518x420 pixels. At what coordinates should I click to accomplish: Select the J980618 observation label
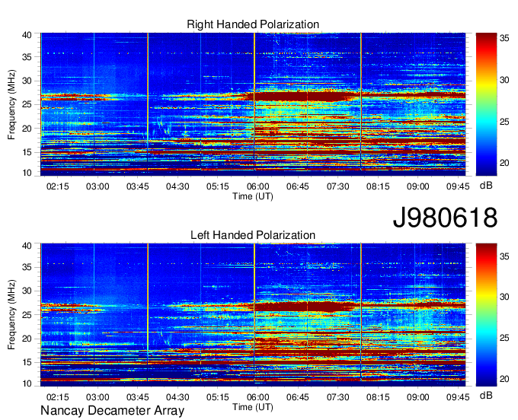point(445,218)
